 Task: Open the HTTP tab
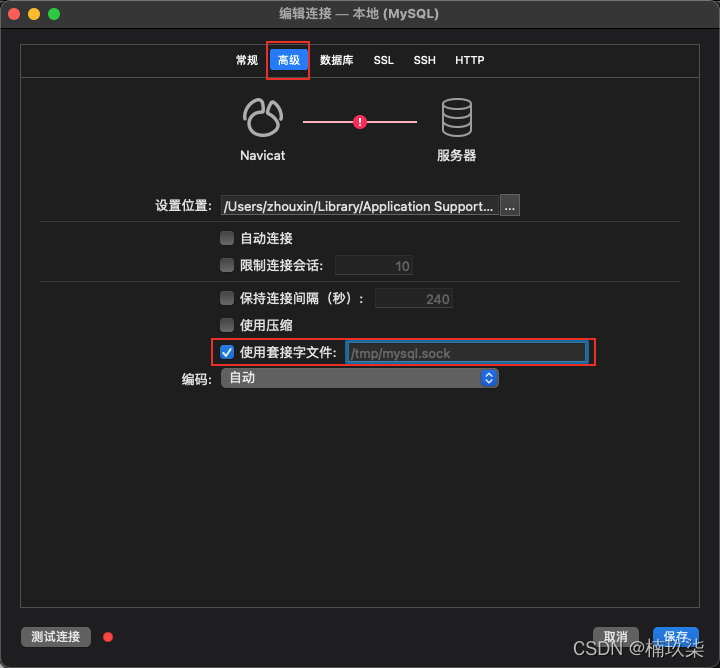[470, 61]
